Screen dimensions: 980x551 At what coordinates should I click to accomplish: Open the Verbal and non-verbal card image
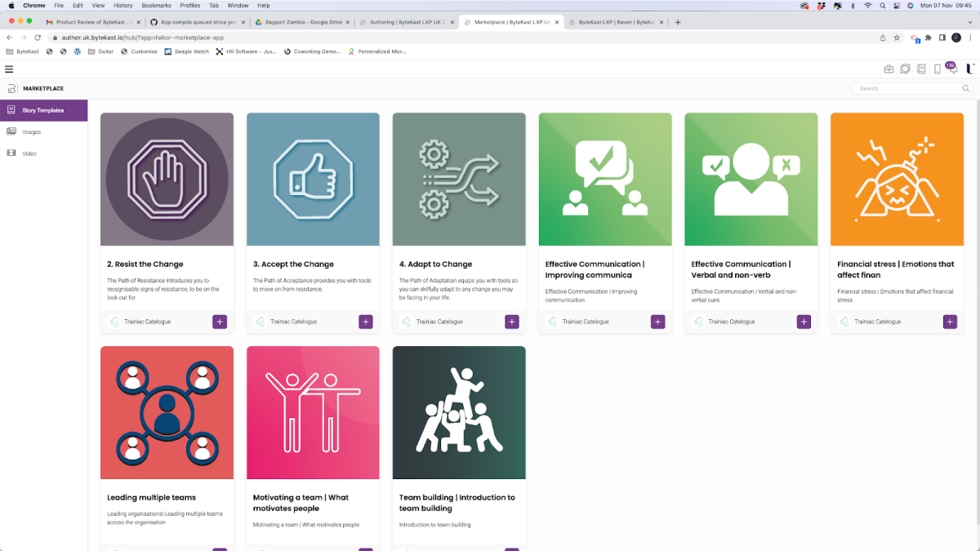tap(751, 180)
